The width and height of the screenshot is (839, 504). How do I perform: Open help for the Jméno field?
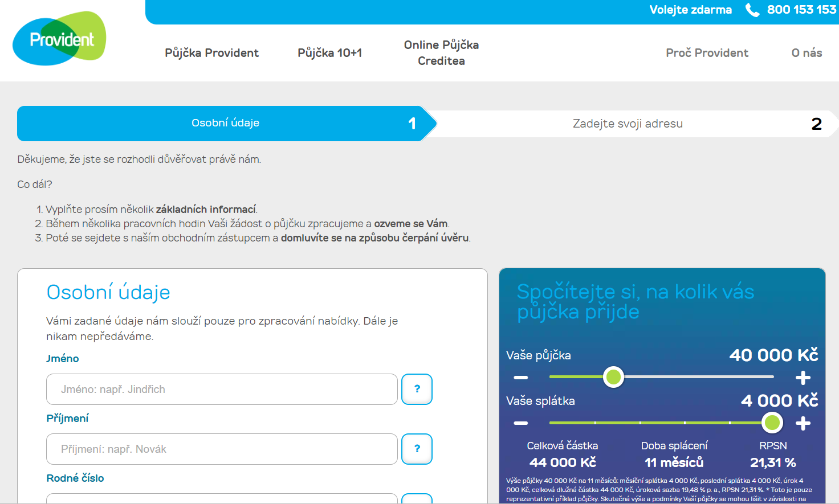point(417,389)
